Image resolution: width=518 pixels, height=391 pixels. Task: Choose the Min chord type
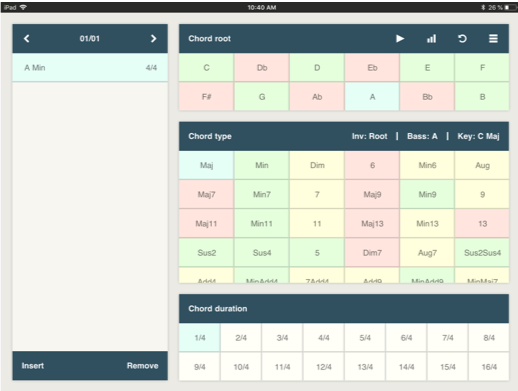tap(262, 165)
